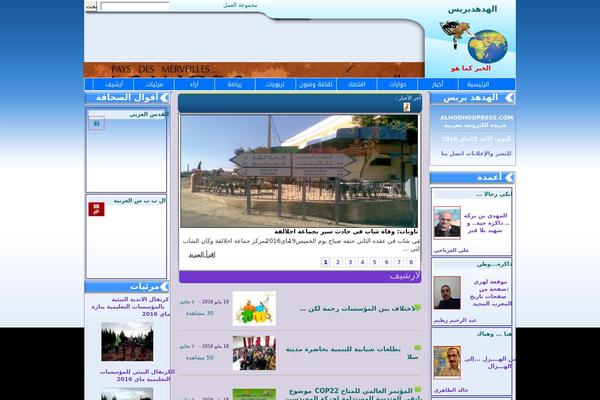The height and width of the screenshot is (400, 600).
Task: Open the crowd meeting article thumbnail
Action: (x=254, y=353)
